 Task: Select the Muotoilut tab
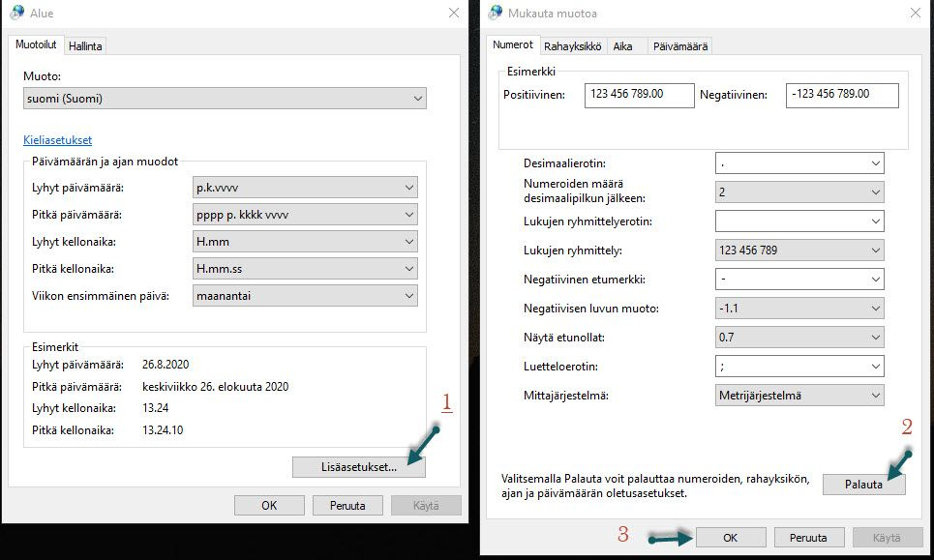(x=36, y=44)
